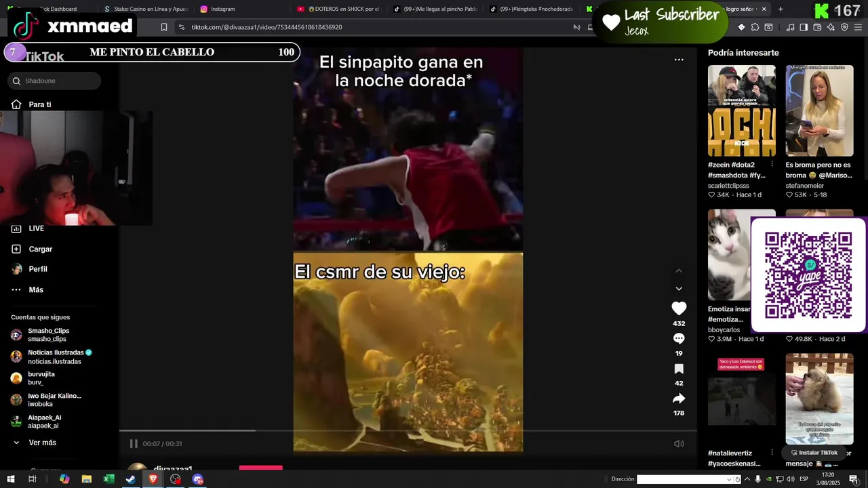Switch to the Stake Casino tab
Image resolution: width=868 pixels, height=488 pixels.
(x=145, y=9)
